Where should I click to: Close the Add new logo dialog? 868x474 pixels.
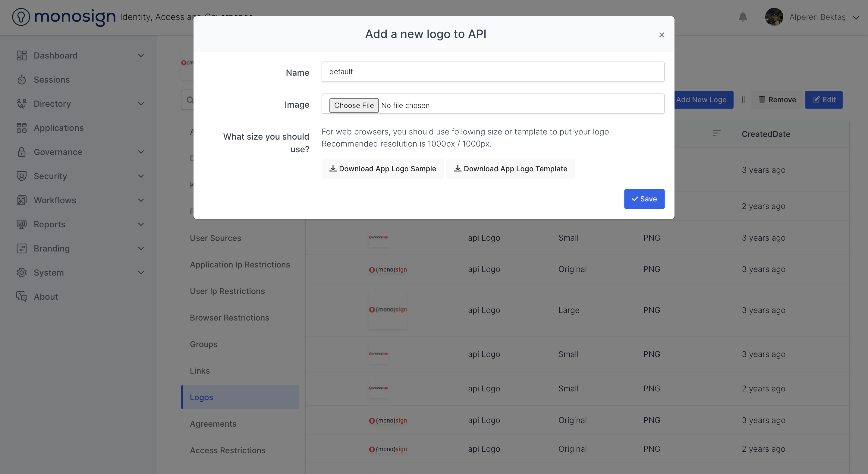click(x=662, y=35)
